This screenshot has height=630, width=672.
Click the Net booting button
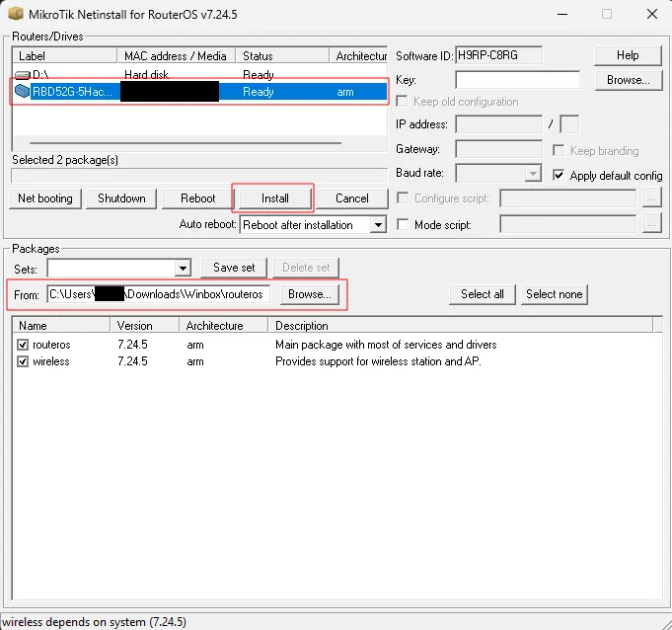[45, 198]
